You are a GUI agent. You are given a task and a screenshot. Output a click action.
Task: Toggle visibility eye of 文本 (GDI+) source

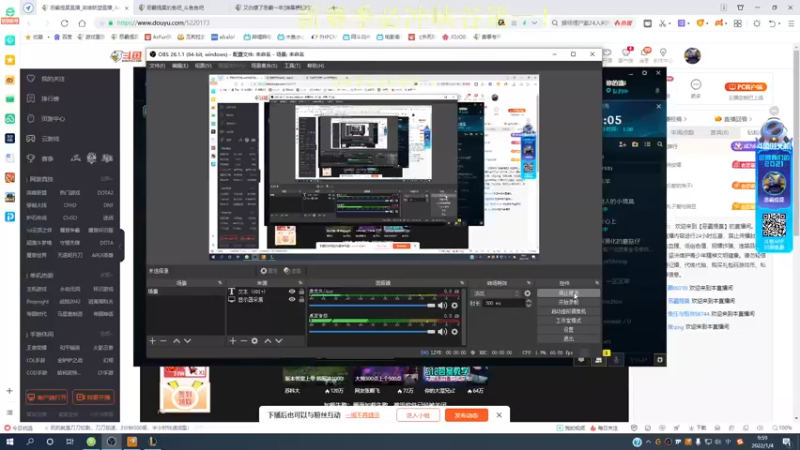tap(292, 291)
